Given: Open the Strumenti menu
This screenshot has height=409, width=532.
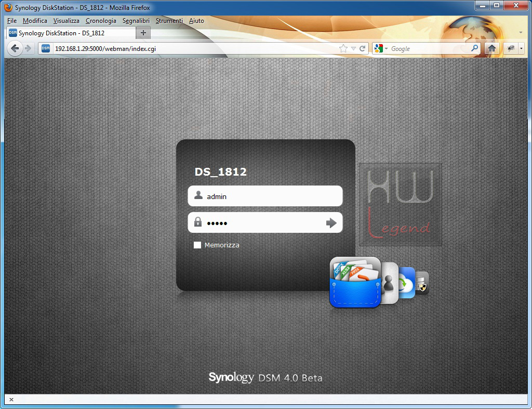Looking at the screenshot, I should click(x=169, y=21).
